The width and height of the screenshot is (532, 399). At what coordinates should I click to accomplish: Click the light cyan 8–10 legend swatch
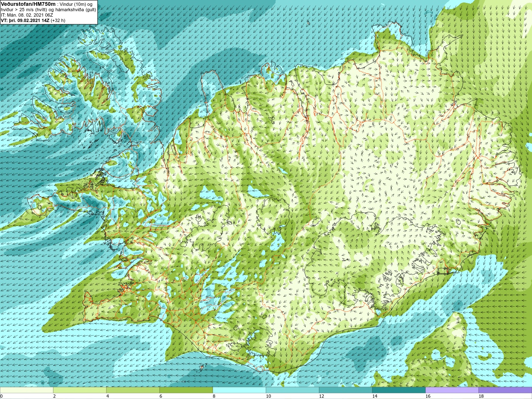(x=239, y=390)
